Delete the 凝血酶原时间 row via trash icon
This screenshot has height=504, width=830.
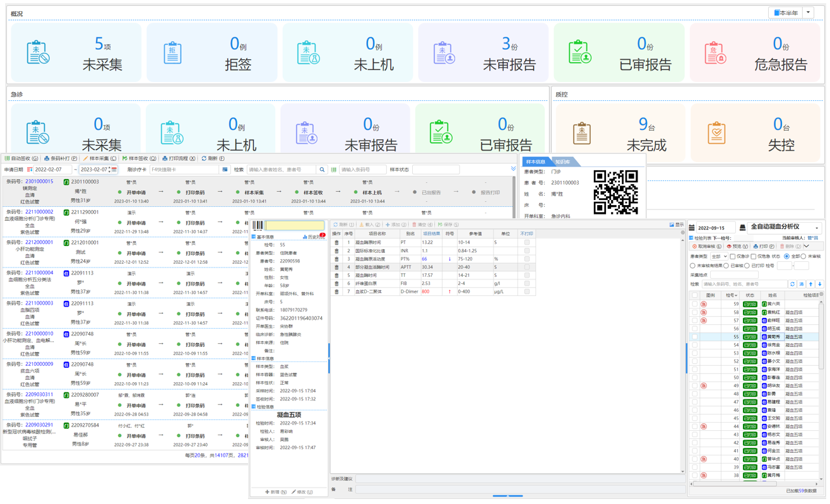tap(336, 242)
